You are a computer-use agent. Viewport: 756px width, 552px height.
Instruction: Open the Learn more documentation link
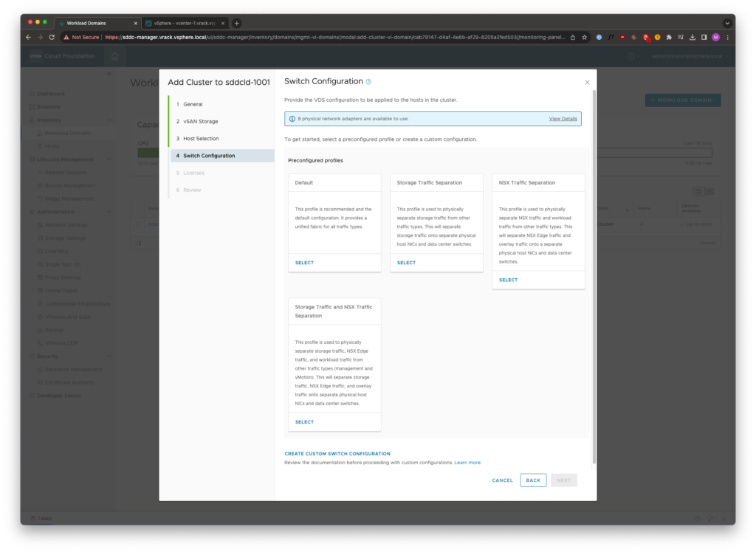[x=467, y=463]
